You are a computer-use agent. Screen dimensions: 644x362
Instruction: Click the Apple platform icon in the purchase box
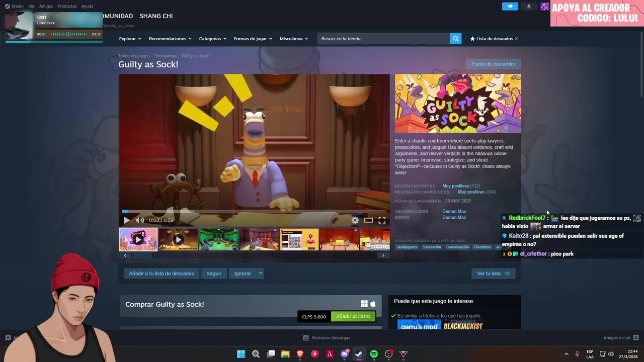tap(373, 304)
